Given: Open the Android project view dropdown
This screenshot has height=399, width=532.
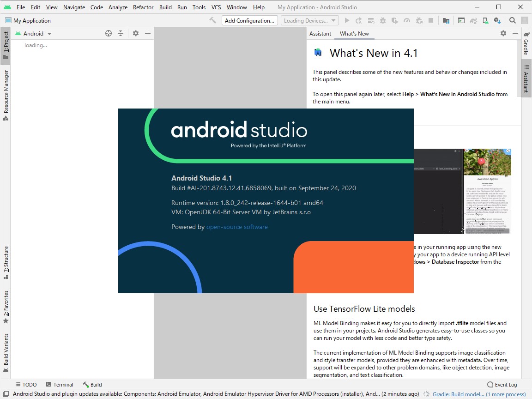Looking at the screenshot, I should pos(34,33).
